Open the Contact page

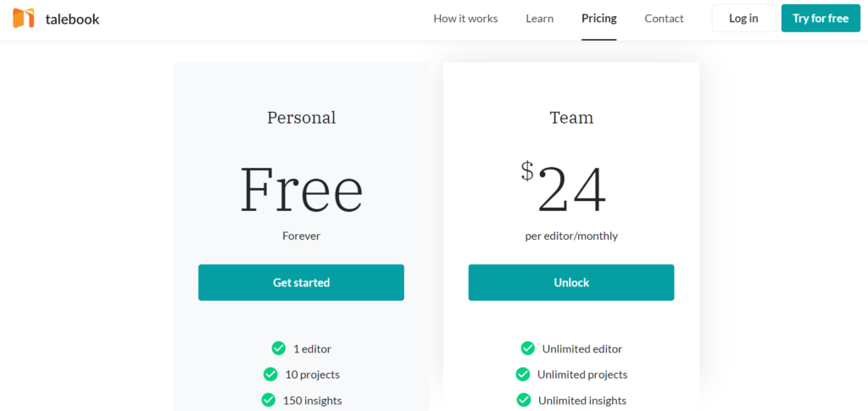coord(664,19)
